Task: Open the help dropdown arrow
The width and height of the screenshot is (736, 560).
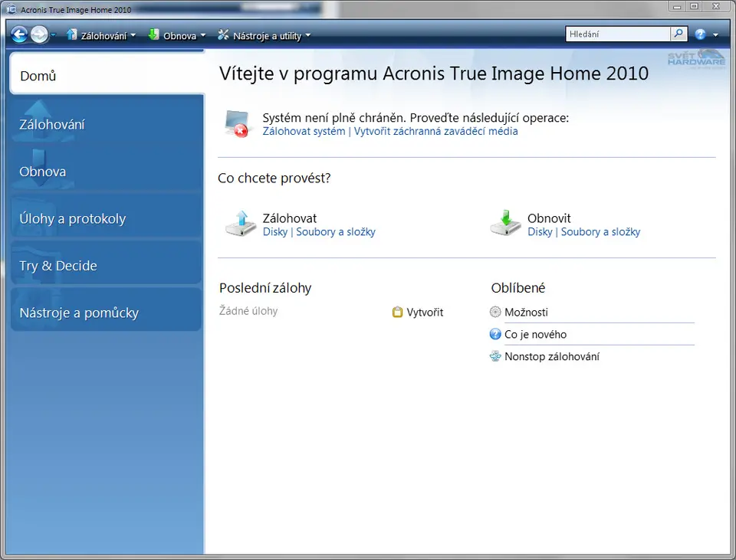Action: click(715, 35)
